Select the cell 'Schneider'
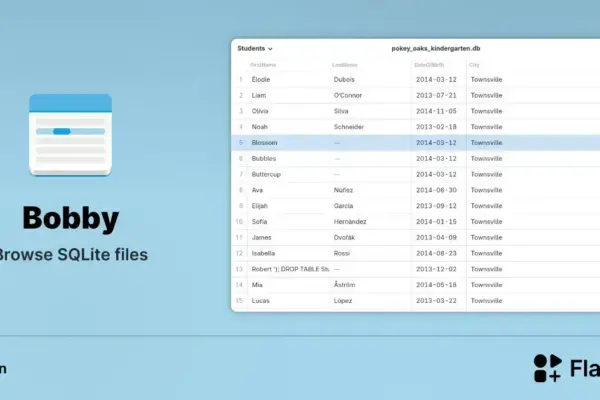The width and height of the screenshot is (600, 400). [349, 127]
